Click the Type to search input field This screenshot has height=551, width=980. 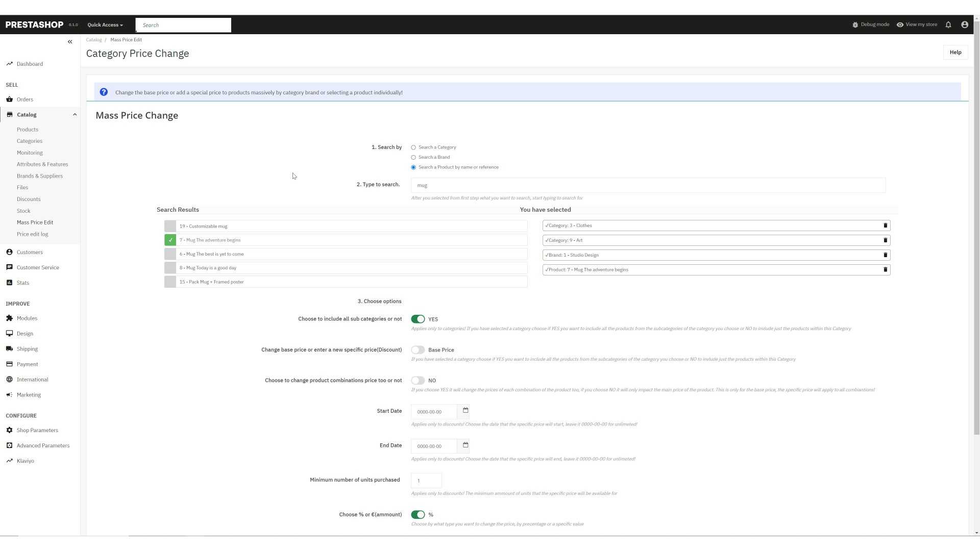point(648,185)
